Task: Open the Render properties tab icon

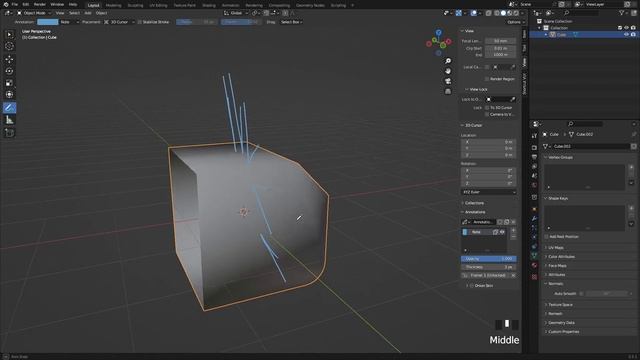Action: [534, 147]
